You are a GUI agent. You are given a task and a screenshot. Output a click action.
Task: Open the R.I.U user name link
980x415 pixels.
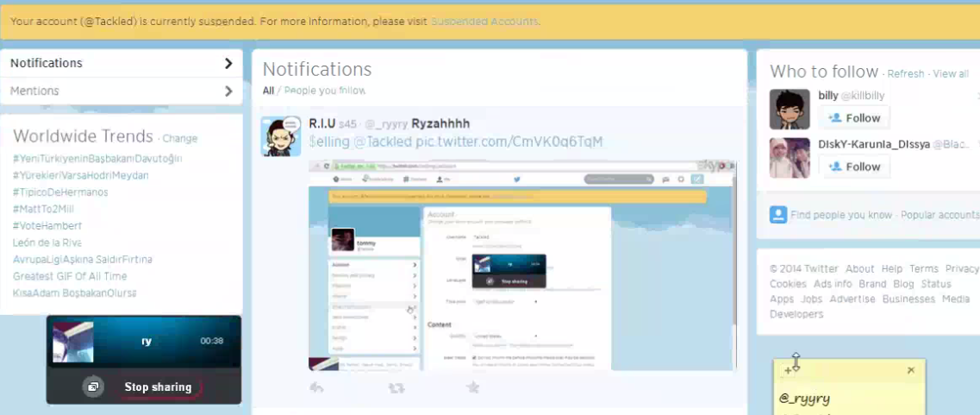tap(321, 124)
